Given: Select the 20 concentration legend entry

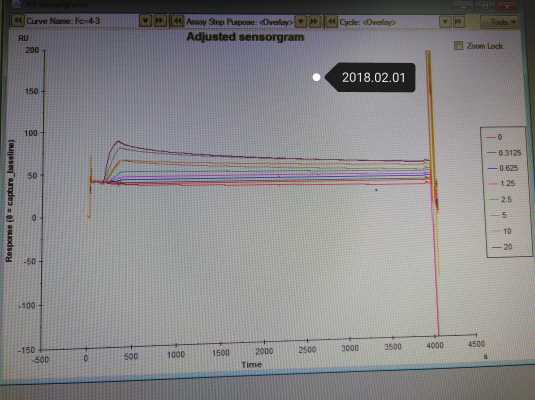Looking at the screenshot, I should pyautogui.click(x=502, y=246).
